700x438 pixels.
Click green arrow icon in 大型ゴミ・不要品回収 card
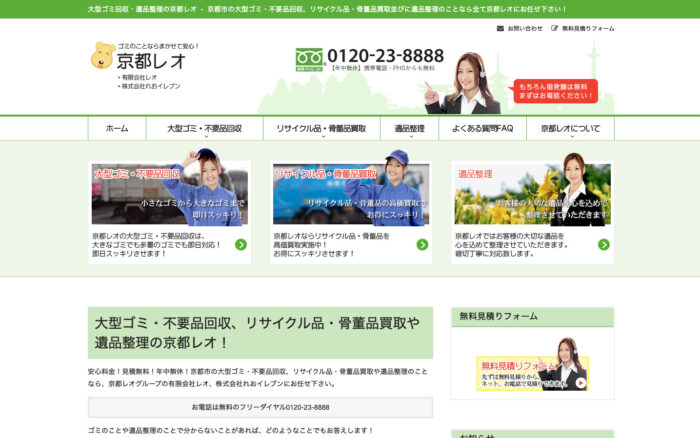[x=241, y=244]
